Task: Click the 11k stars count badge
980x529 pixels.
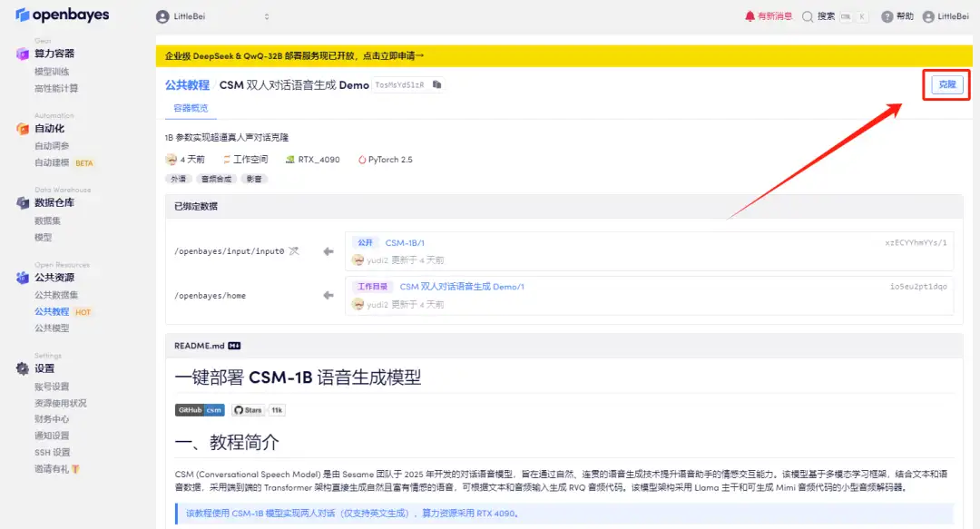Action: (x=276, y=410)
